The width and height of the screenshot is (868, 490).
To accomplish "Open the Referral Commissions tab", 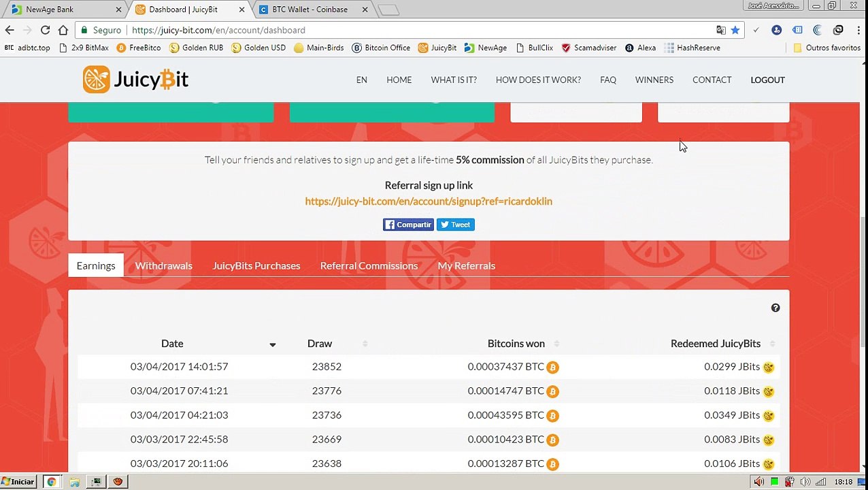I will coord(369,265).
